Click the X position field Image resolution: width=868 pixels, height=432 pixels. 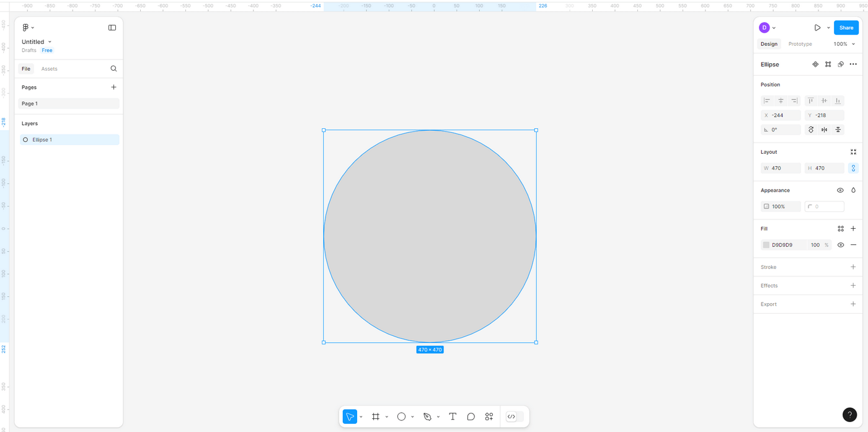(781, 115)
